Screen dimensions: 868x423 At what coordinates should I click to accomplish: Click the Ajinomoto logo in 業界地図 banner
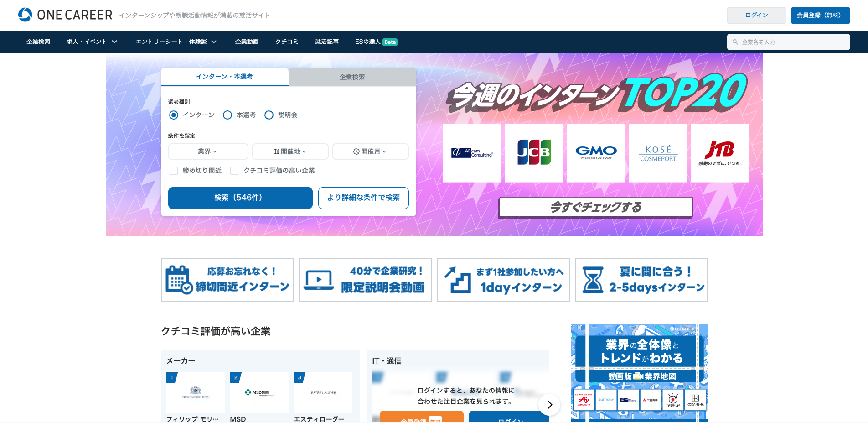[584, 400]
